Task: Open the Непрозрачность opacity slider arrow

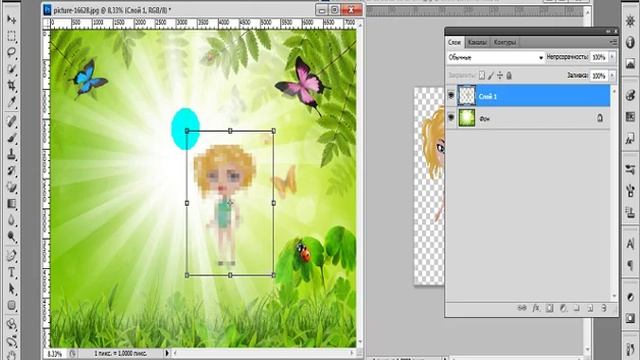Action: pos(612,57)
